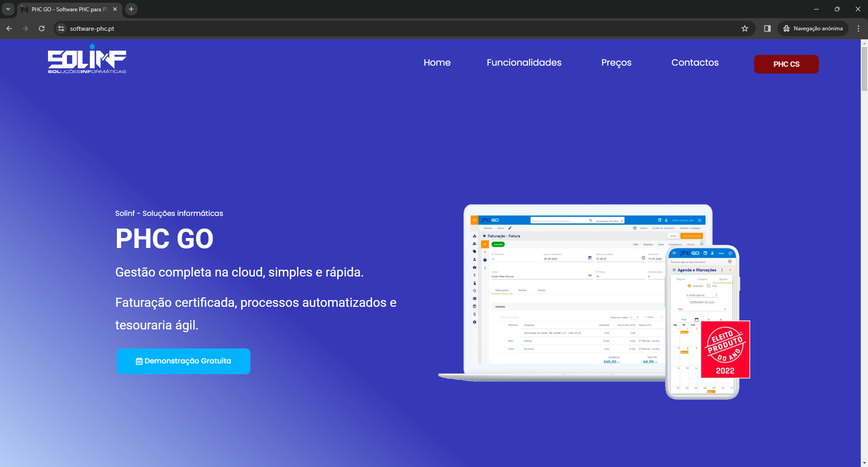Go to the Funcionalidades menu item
The width and height of the screenshot is (868, 467).
tap(524, 62)
